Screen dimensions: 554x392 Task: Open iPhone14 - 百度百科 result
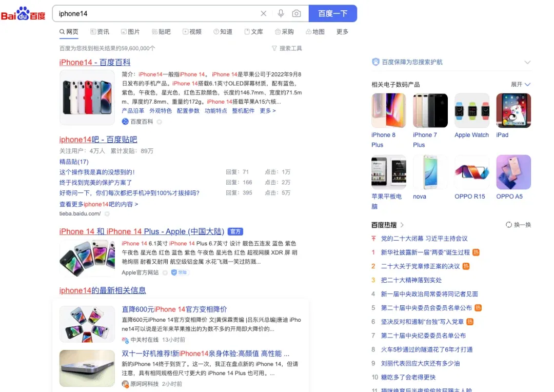tap(95, 63)
